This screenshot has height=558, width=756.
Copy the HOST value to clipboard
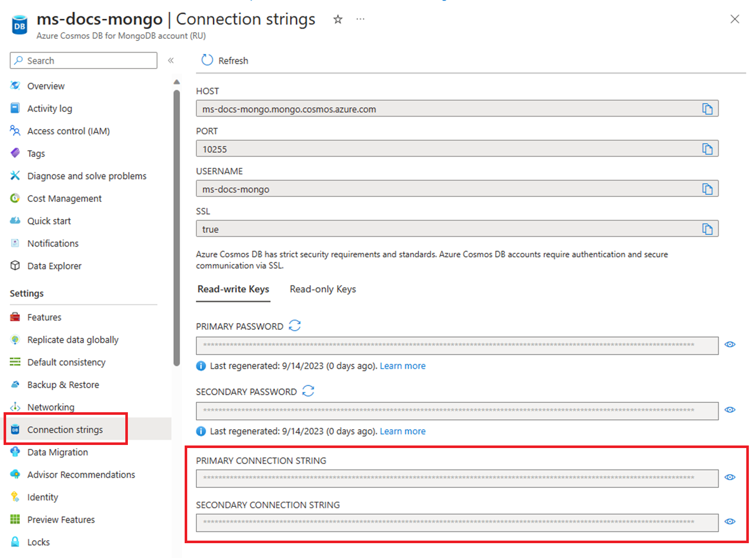(707, 109)
